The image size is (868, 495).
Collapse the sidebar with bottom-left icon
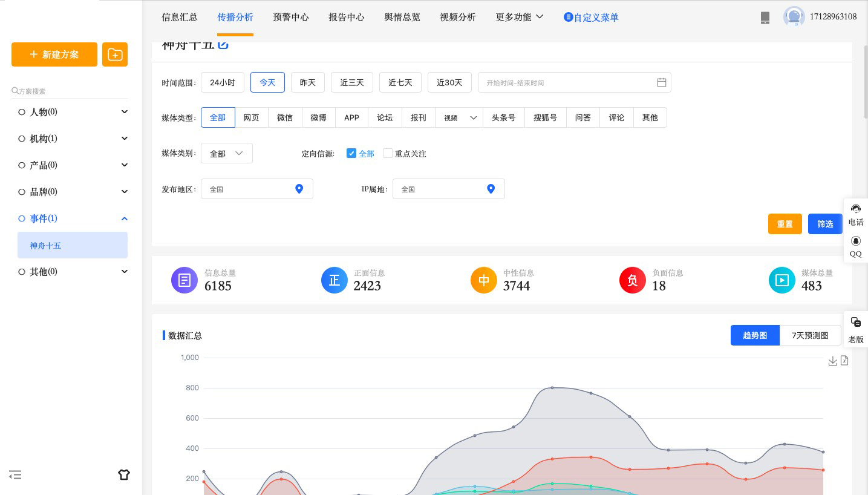(16, 475)
